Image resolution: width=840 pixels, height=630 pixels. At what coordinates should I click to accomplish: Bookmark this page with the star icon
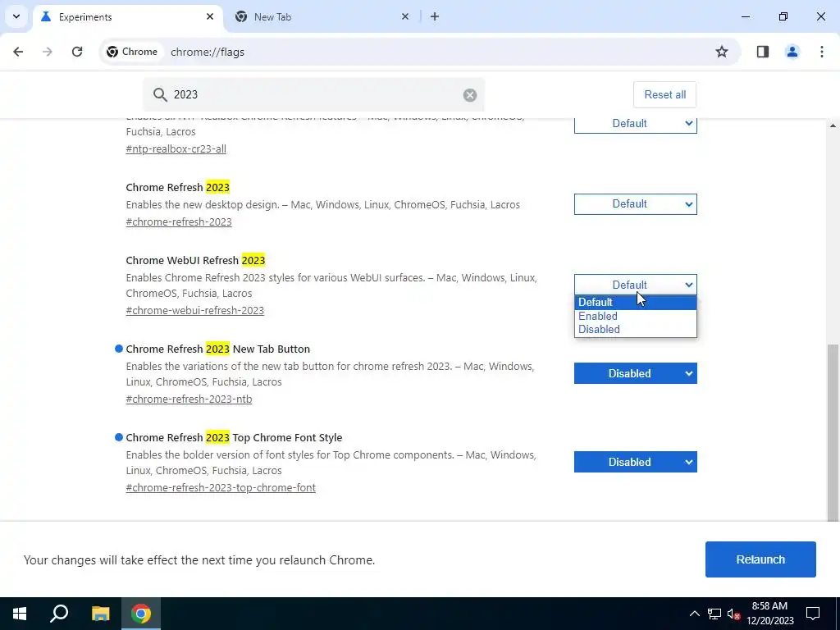(722, 52)
